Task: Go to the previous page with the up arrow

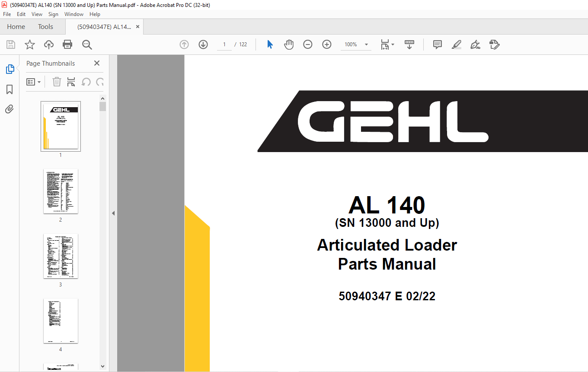Action: [x=184, y=45]
